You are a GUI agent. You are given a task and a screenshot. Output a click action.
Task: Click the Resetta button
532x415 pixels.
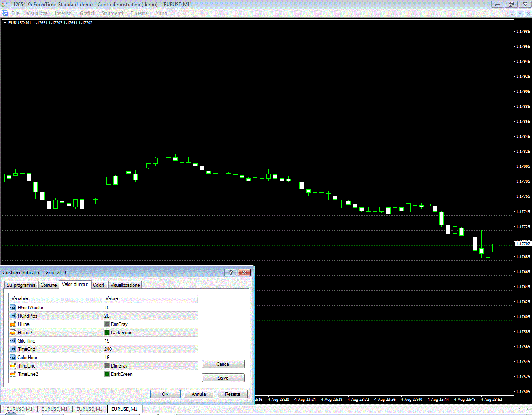(x=233, y=394)
